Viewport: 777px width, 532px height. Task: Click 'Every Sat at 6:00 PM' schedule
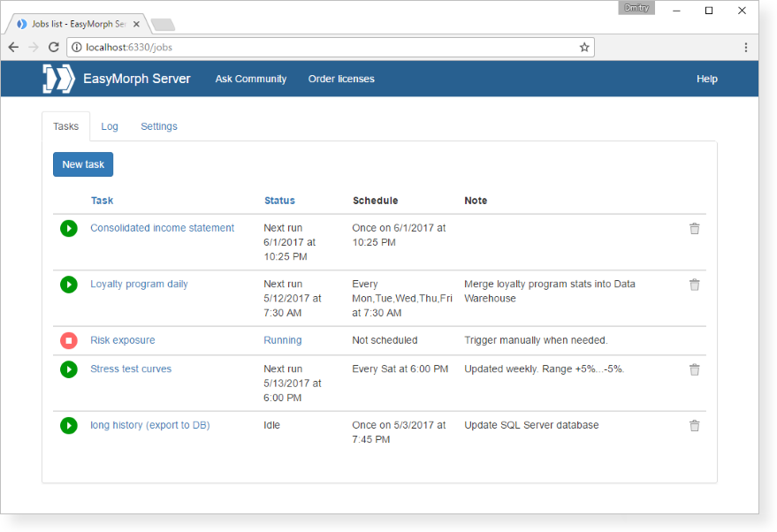click(400, 369)
